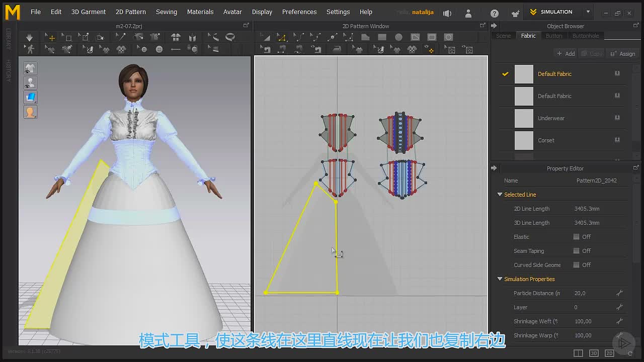Click the Reset 2D Arrangement shirt icon
644x362 pixels.
(176, 37)
